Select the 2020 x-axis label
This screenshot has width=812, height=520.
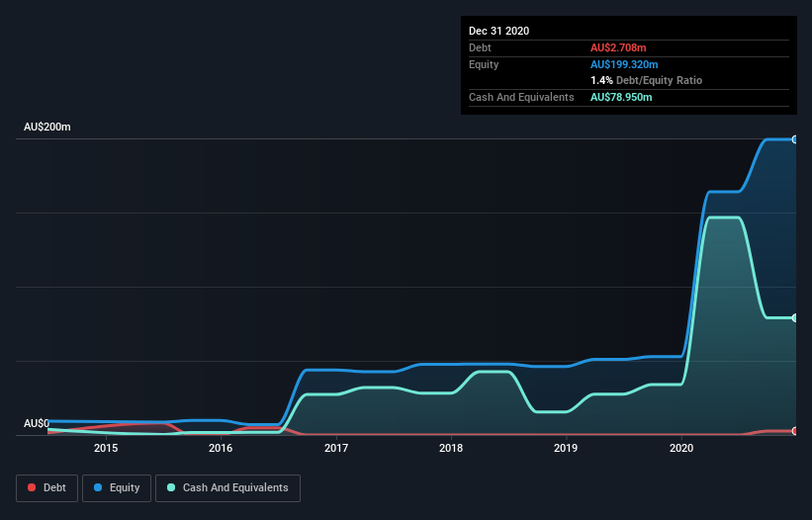(x=681, y=448)
